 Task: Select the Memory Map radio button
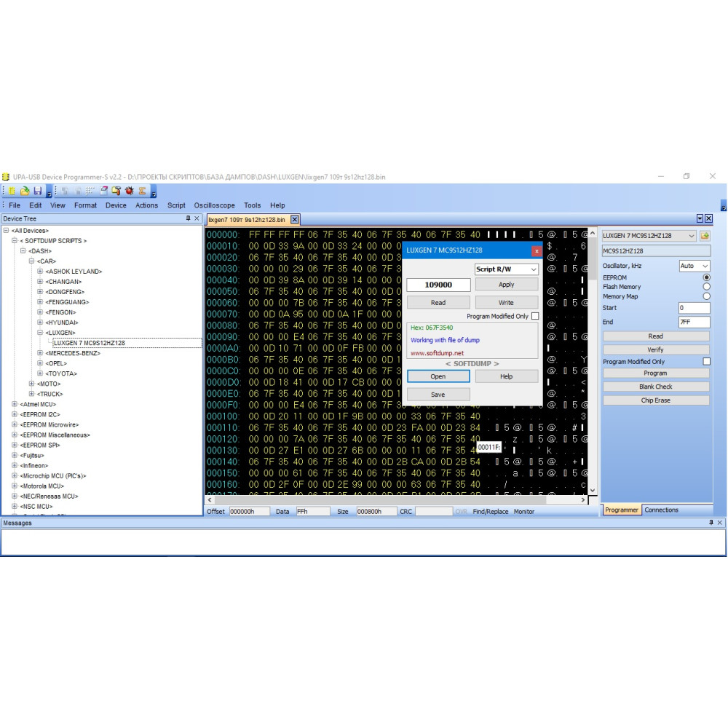click(x=706, y=296)
